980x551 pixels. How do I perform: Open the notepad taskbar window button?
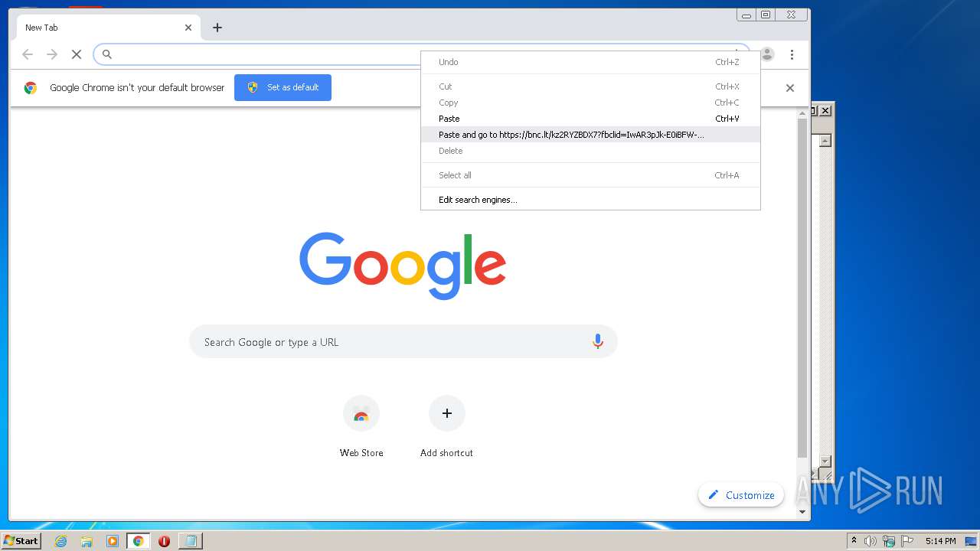pyautogui.click(x=190, y=541)
